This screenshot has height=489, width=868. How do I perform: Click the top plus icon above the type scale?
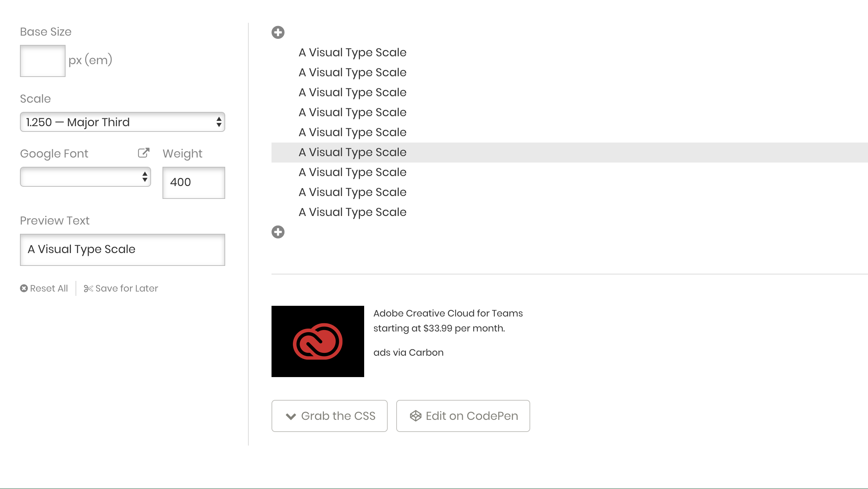[x=278, y=32]
